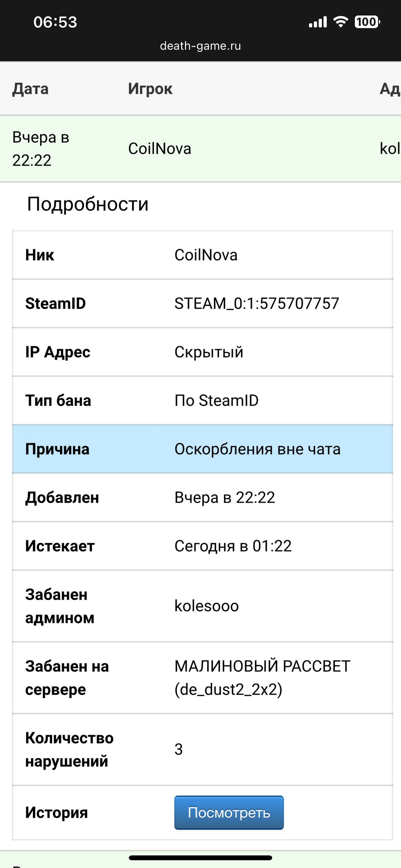This screenshot has width=401, height=868.
Task: Open the death-game.ru address bar
Action: [x=200, y=46]
